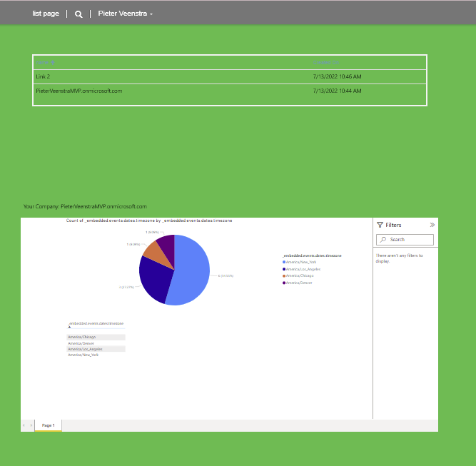The width and height of the screenshot is (476, 466).
Task: Select America/Chicago legend color marker
Action: coord(284,275)
